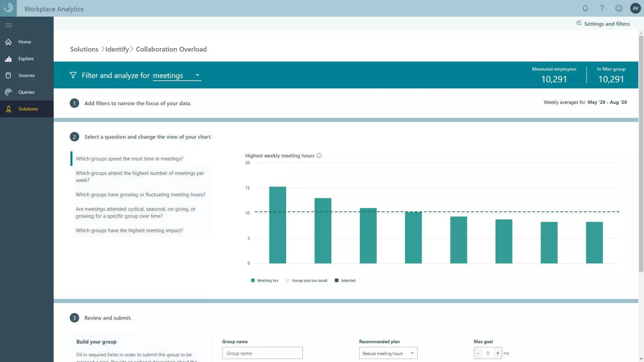Toggle the Group size too small legend
Screen dimensions: 644x362
(306, 280)
